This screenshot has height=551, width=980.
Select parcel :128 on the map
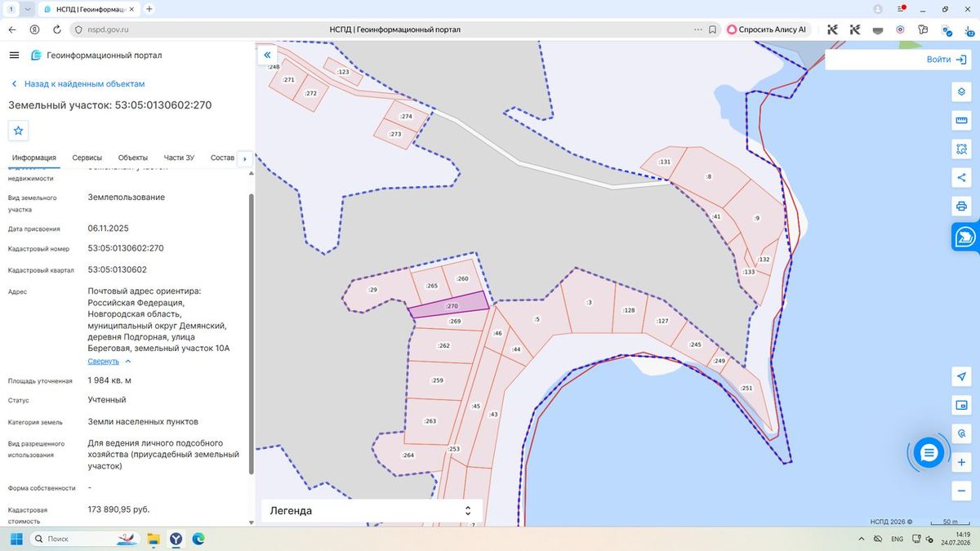[x=629, y=310]
